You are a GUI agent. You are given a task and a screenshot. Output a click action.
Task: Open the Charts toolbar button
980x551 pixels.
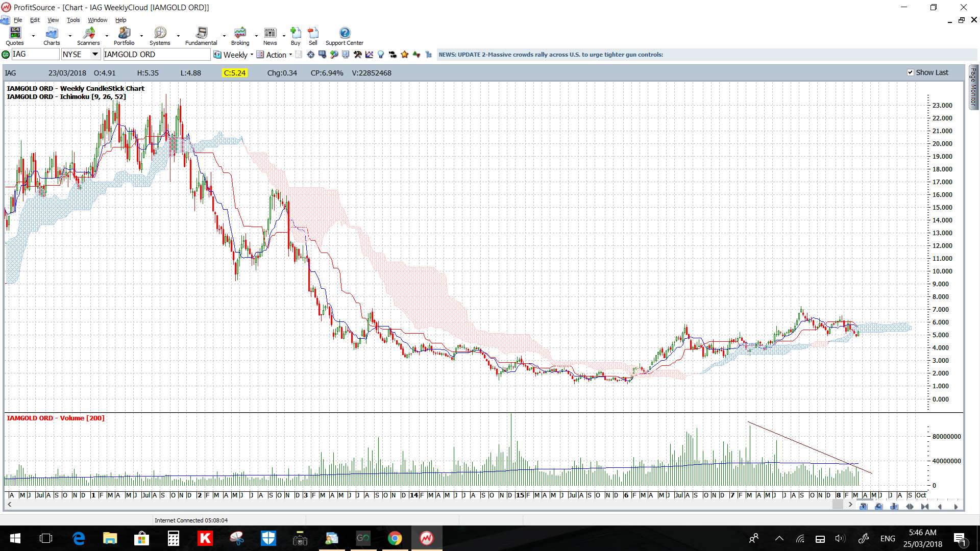(52, 36)
